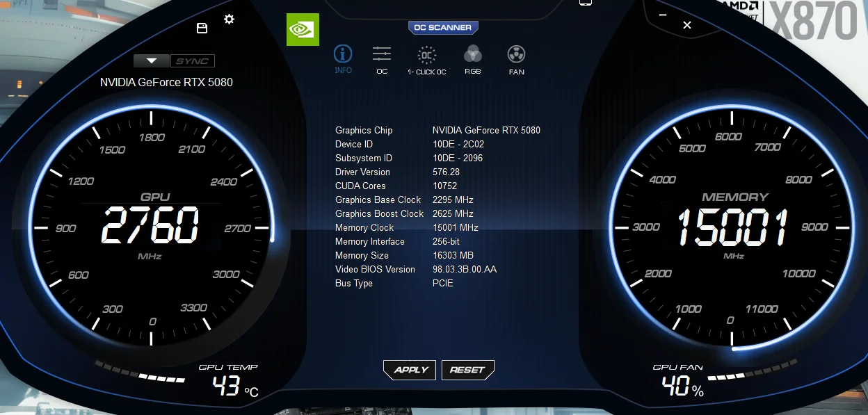The height and width of the screenshot is (415, 868).
Task: Click the Memory Size 16303 MB value
Action: click(453, 255)
